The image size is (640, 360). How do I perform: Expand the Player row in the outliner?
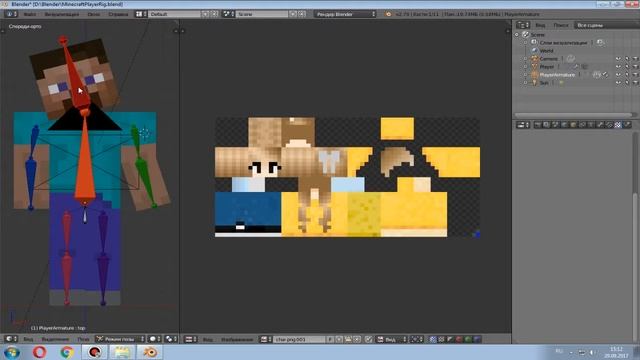click(526, 67)
